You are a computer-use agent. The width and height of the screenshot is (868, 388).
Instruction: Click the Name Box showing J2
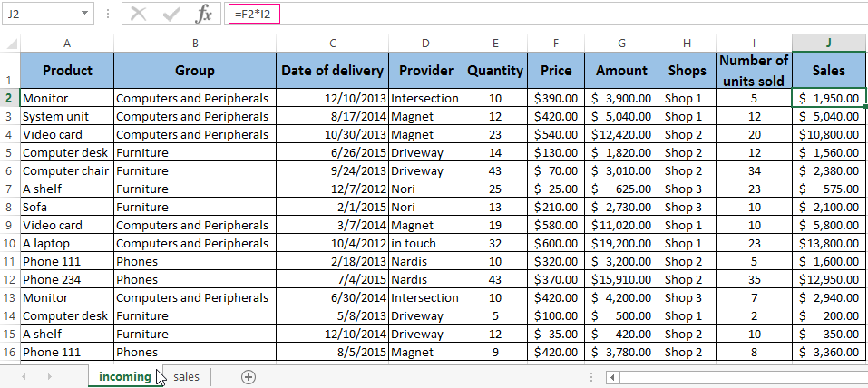coord(41,14)
